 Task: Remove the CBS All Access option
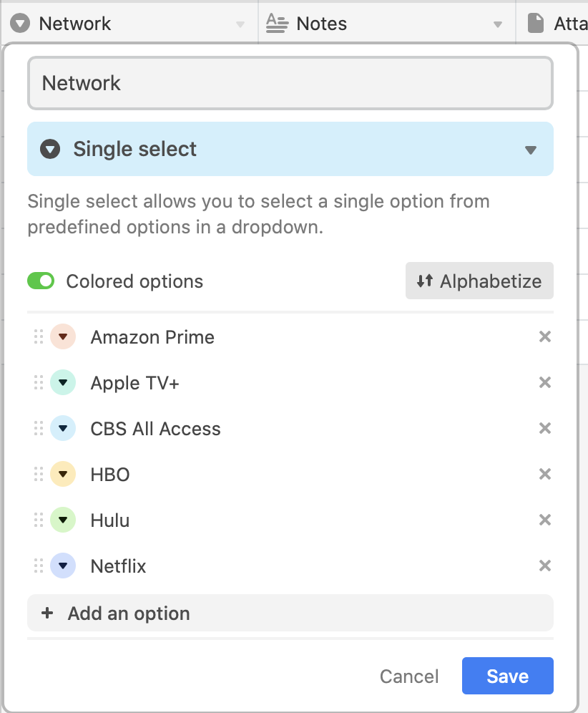pyautogui.click(x=544, y=429)
